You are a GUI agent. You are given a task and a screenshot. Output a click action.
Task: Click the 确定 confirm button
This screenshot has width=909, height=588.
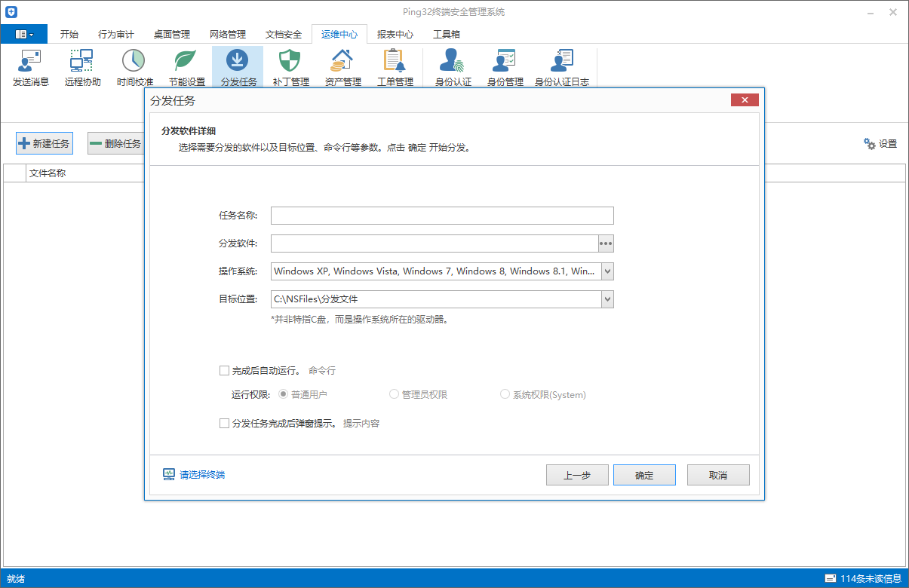click(x=644, y=475)
